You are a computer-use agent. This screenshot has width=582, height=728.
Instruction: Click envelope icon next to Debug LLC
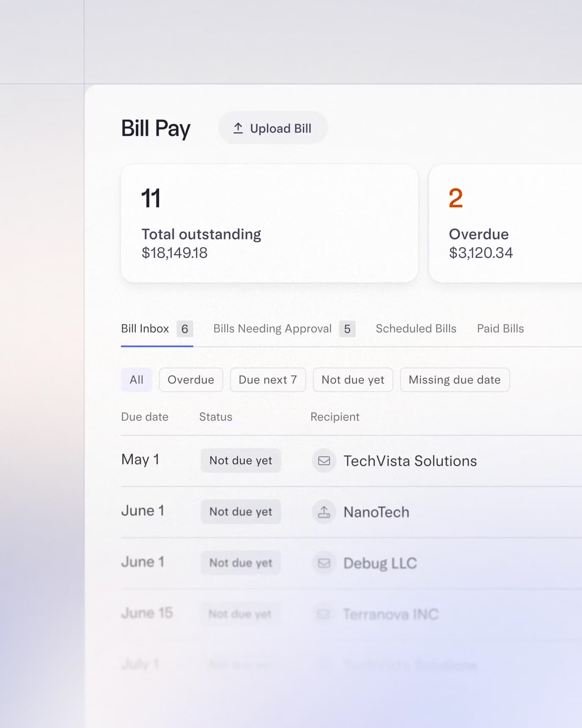324,563
